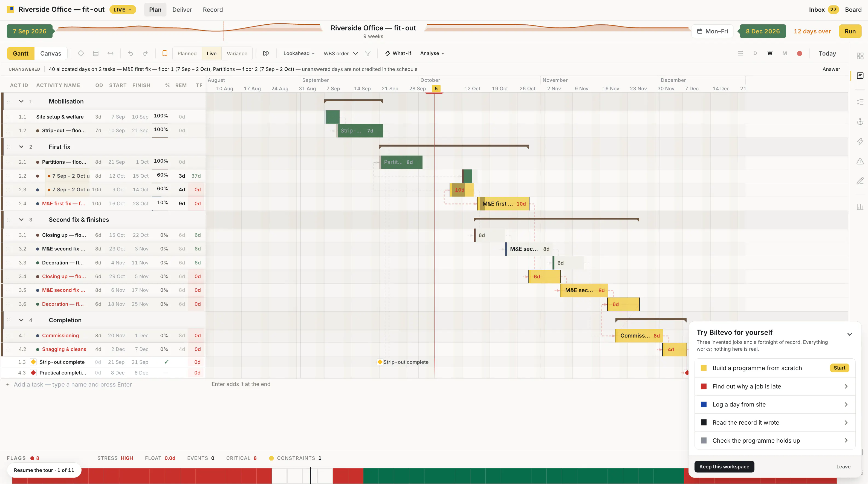Open the Lookahead dropdown

(299, 53)
